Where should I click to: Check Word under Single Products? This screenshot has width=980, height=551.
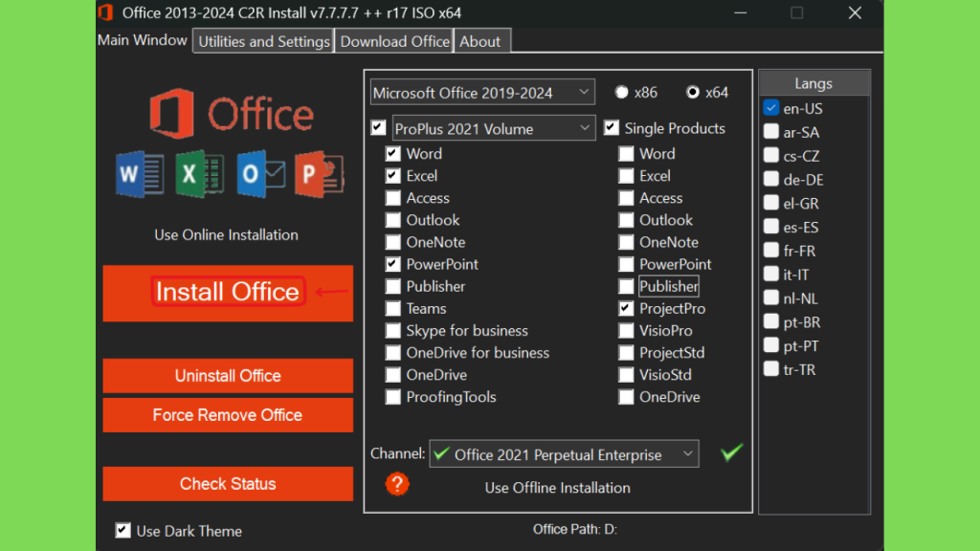click(x=626, y=154)
